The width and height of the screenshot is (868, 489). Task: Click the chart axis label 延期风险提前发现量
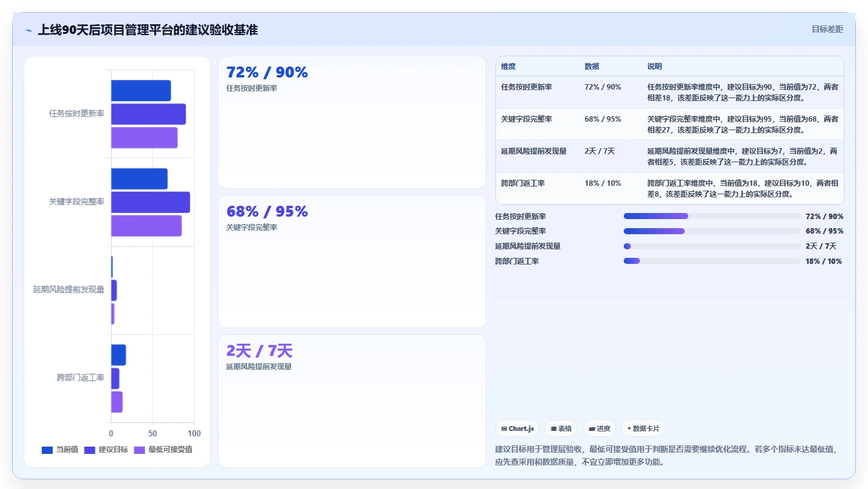click(69, 289)
